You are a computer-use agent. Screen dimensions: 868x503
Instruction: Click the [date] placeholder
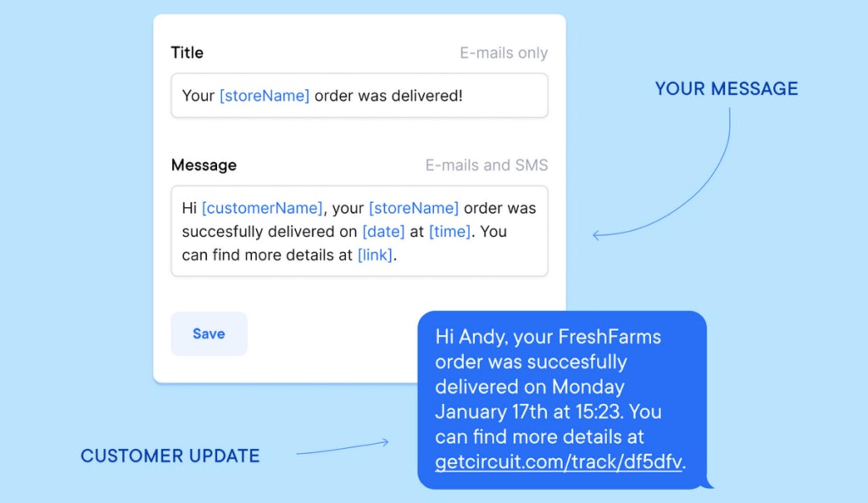click(383, 231)
